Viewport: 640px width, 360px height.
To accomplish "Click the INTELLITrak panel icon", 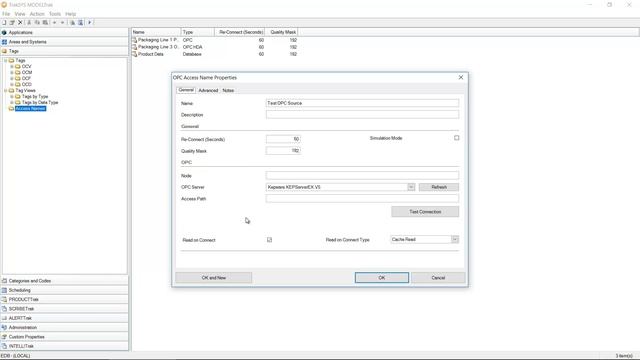I will (x=4, y=346).
